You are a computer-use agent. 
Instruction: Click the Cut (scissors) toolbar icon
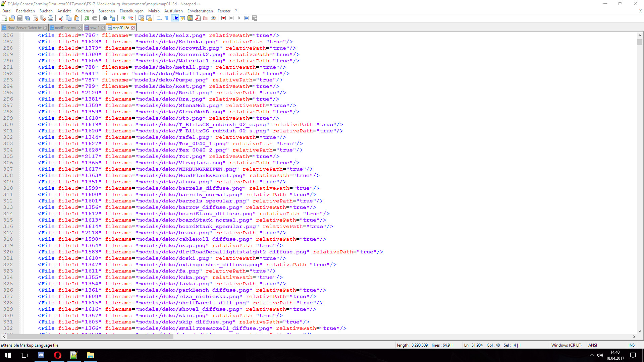point(61,18)
